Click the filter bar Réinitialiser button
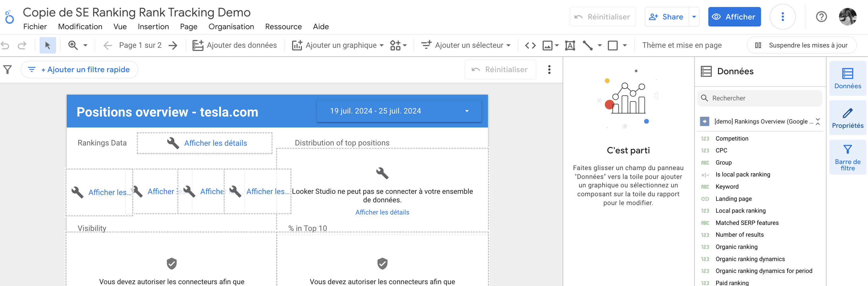 (x=500, y=70)
